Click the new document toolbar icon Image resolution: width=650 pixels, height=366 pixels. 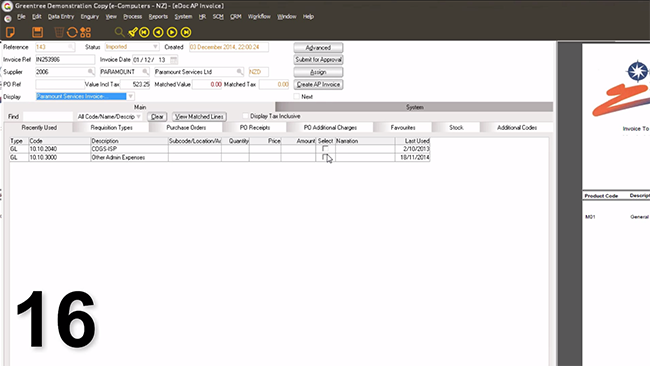pos(10,32)
